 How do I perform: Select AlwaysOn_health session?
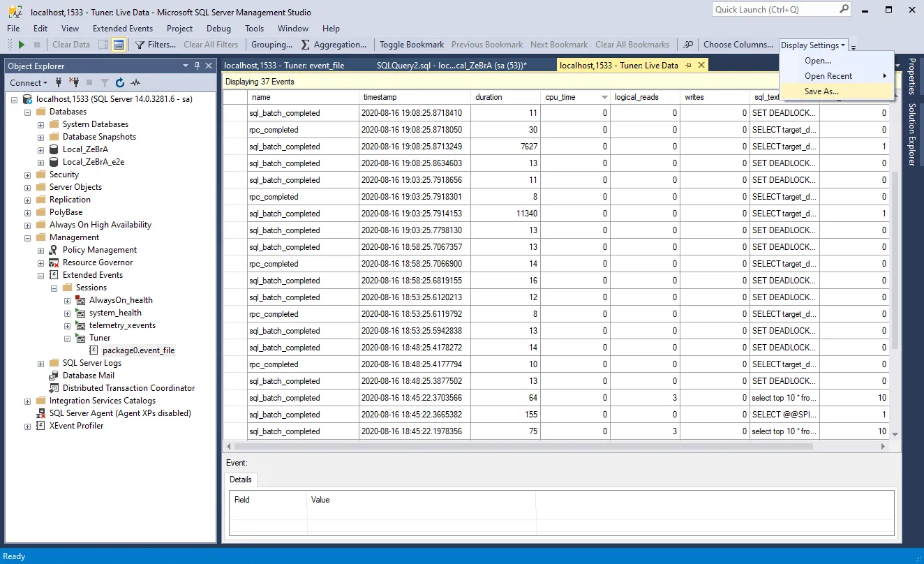121,300
